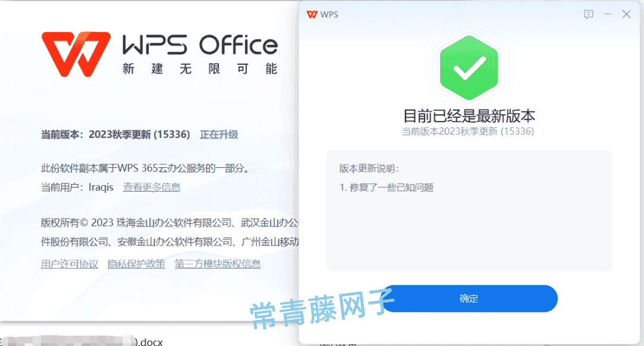Click the 正在升级 link in the about window
The height and width of the screenshot is (346, 644).
pyautogui.click(x=219, y=135)
